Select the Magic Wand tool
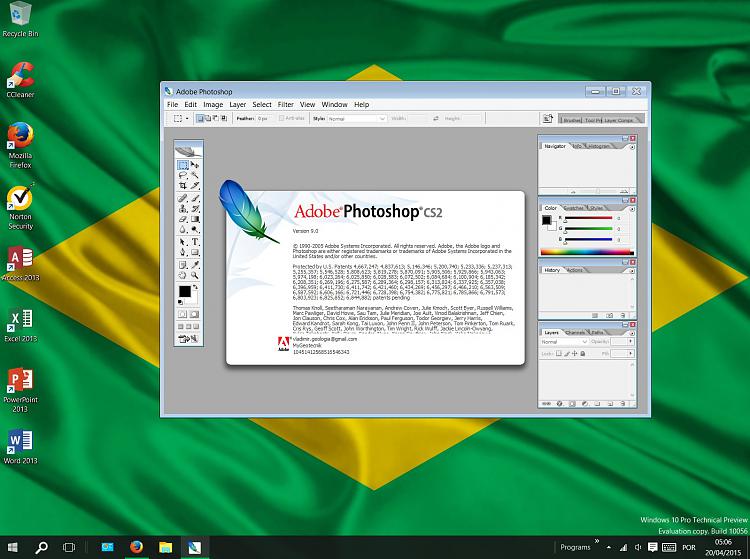This screenshot has width=750, height=559. coord(194,175)
